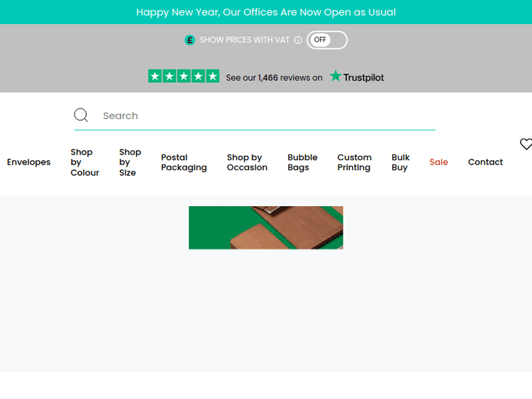Viewport: 532px width, 399px height.
Task: Open the Shop by Colour menu
Action: point(84,162)
